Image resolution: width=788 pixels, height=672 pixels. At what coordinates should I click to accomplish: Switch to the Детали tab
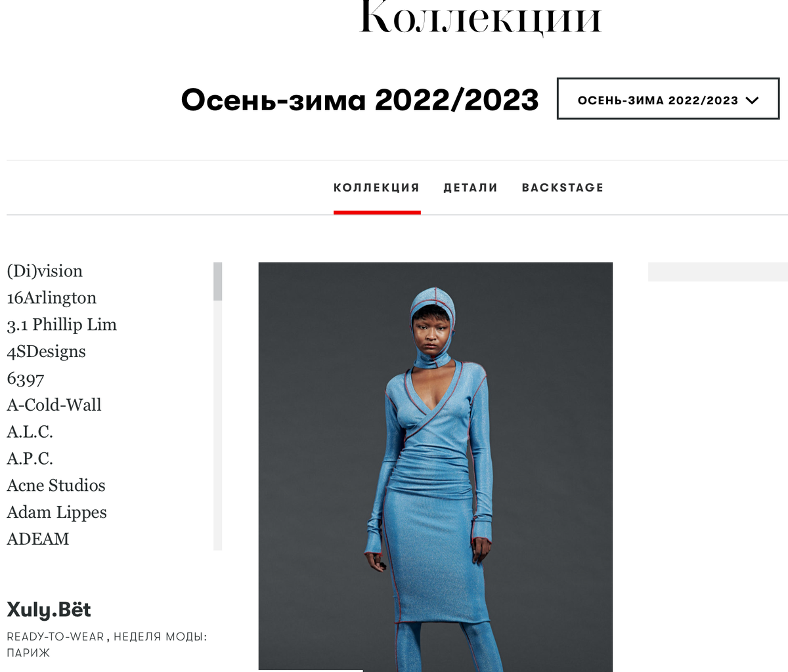click(470, 188)
